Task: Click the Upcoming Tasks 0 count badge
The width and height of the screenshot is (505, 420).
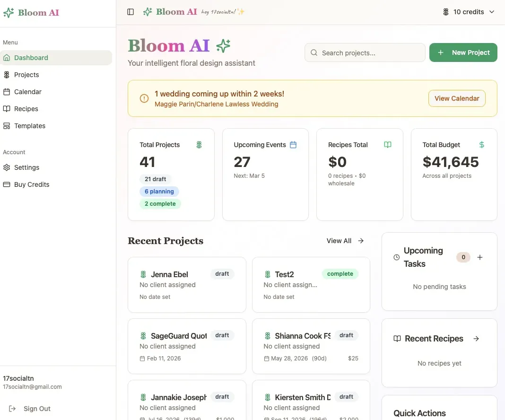Action: tap(463, 257)
